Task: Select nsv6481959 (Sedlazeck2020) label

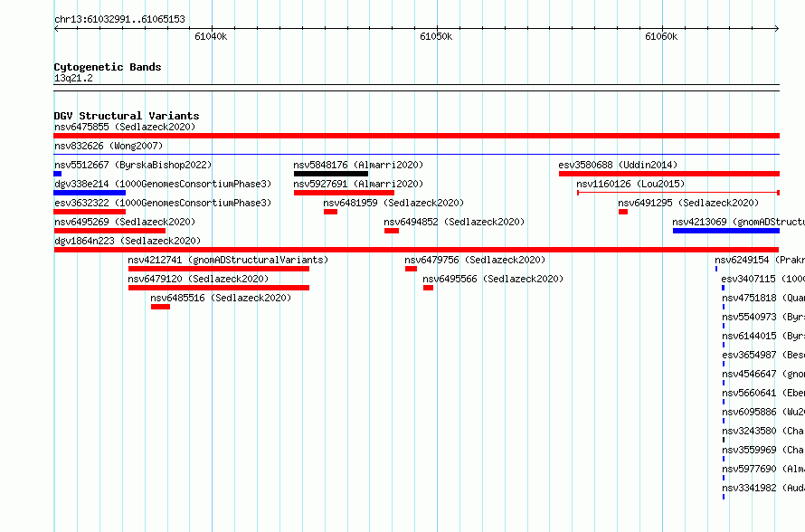Action: coord(393,203)
